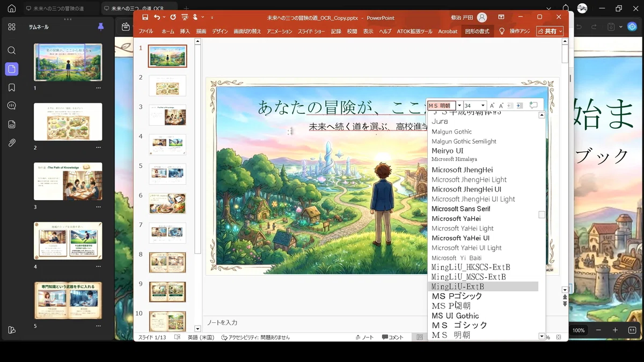Start slideshow from the quick access toolbar icon
Viewport: 644px width, 362px height.
[184, 17]
